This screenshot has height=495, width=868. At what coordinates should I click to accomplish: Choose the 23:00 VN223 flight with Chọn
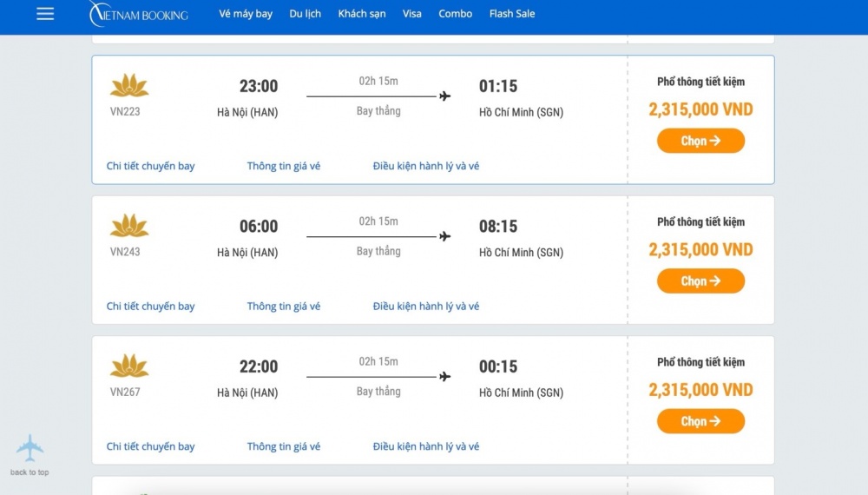click(700, 141)
